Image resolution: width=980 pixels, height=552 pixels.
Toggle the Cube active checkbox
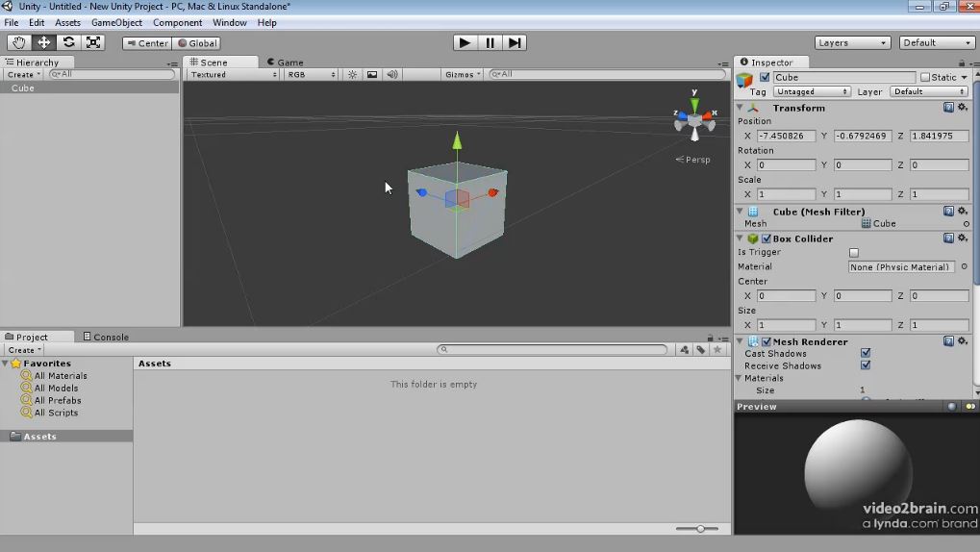[765, 77]
